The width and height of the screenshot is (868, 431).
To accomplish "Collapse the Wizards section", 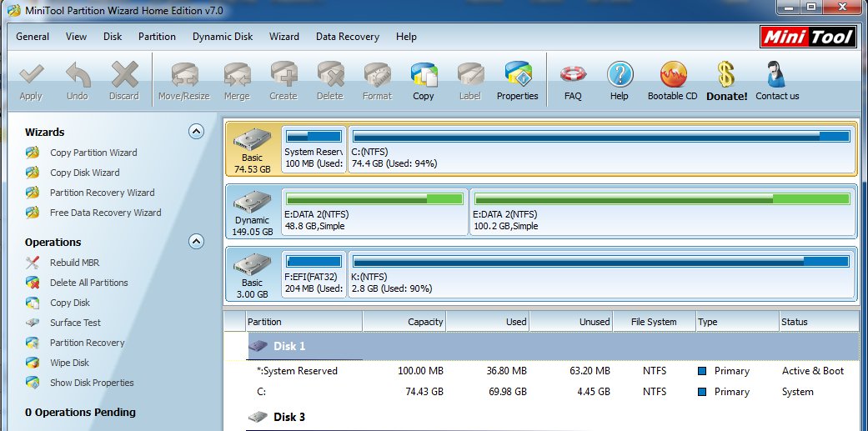I will (196, 132).
